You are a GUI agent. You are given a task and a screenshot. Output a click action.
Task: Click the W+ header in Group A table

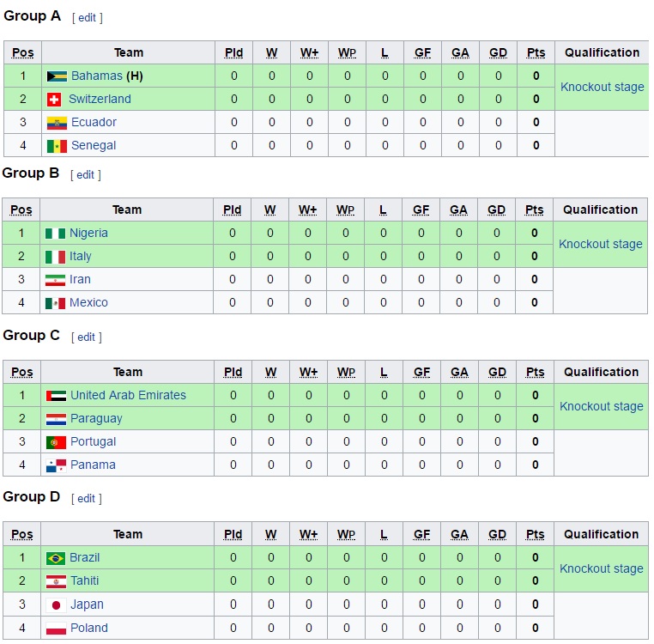[x=310, y=53]
